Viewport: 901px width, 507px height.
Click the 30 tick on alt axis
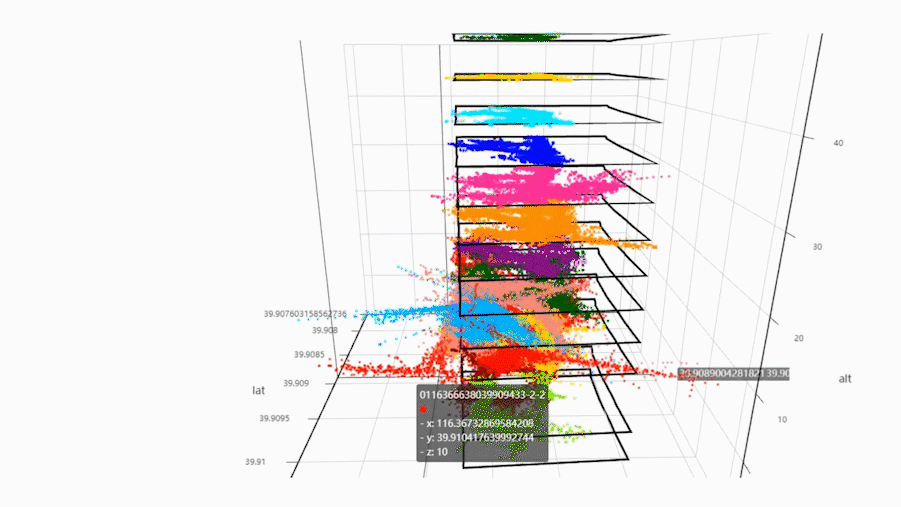[815, 247]
